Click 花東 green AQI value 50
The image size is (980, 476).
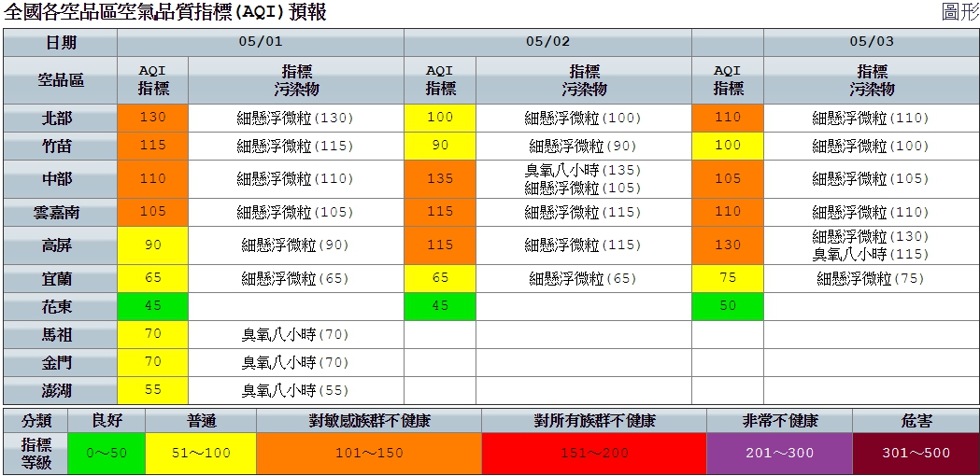click(x=728, y=307)
